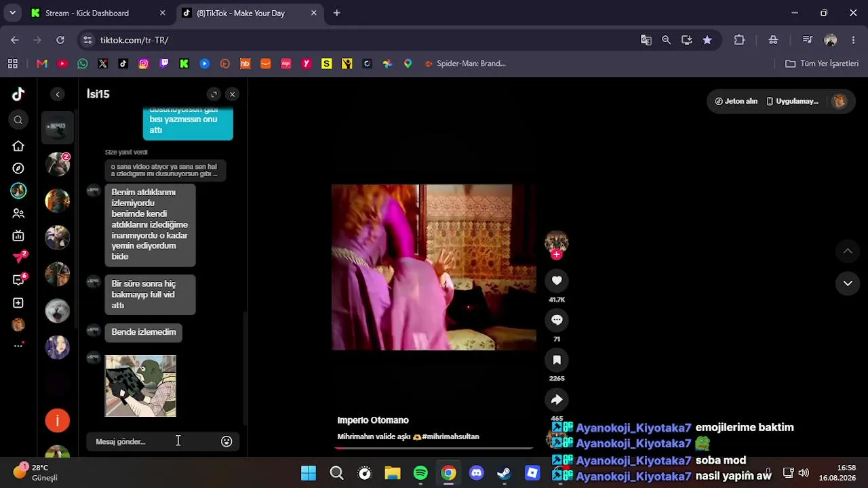This screenshot has height=488, width=868.
Task: Go to the next video
Action: (848, 283)
